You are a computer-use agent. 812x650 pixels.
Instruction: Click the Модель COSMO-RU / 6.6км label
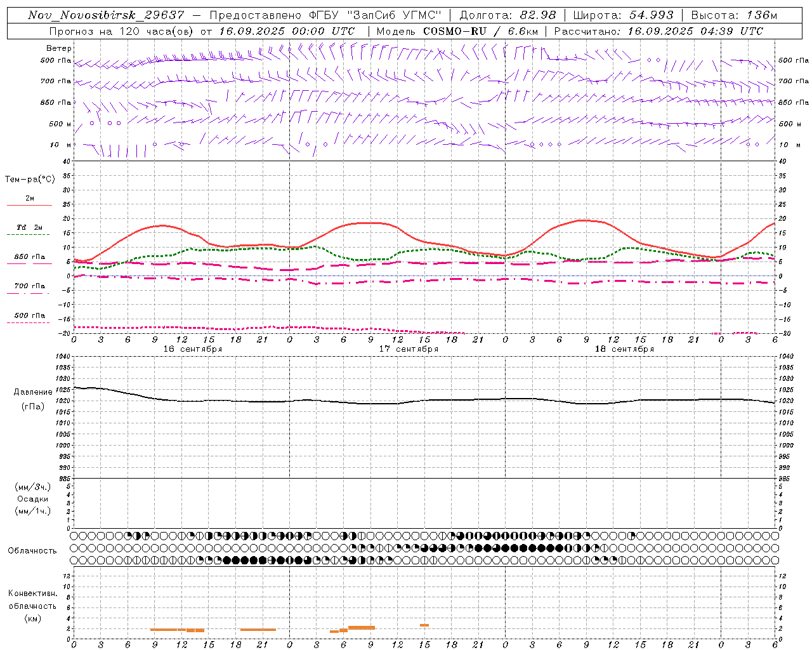pos(457,31)
